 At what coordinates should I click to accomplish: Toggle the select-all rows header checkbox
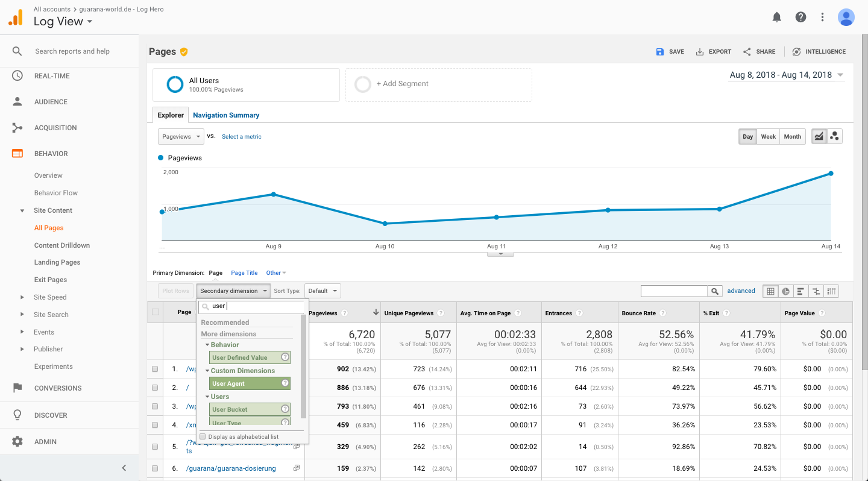coord(156,312)
